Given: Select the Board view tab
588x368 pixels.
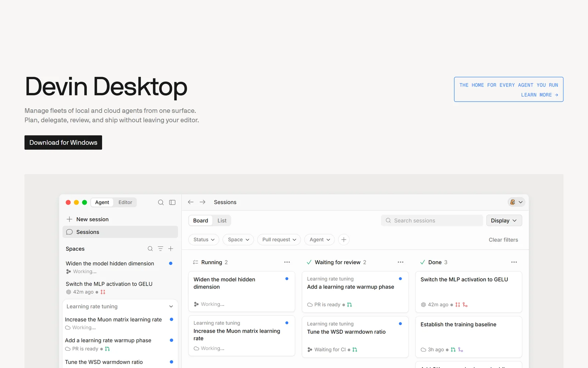Looking at the screenshot, I should 201,220.
